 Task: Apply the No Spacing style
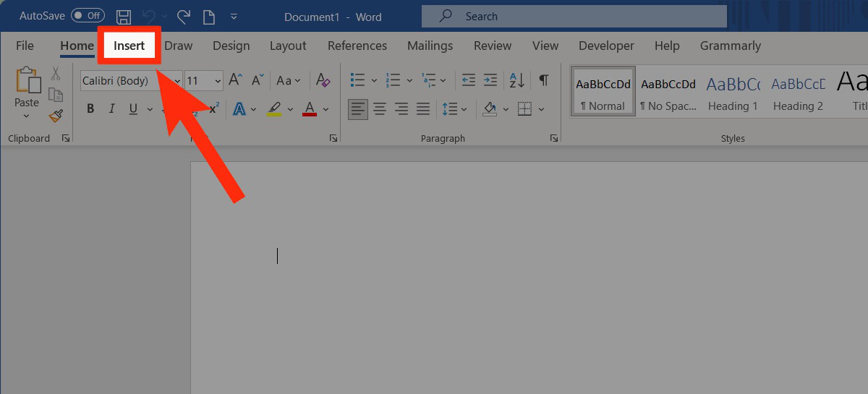[x=668, y=92]
